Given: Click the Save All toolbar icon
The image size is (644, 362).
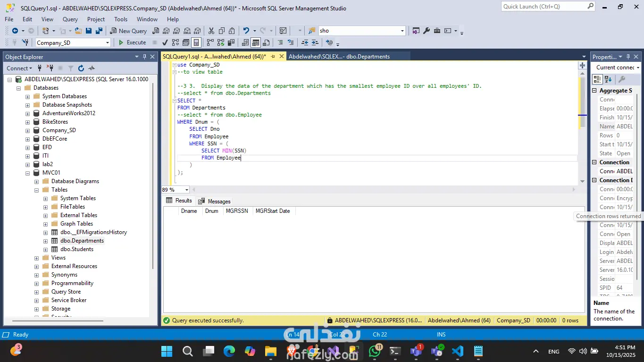Looking at the screenshot, I should point(99,31).
